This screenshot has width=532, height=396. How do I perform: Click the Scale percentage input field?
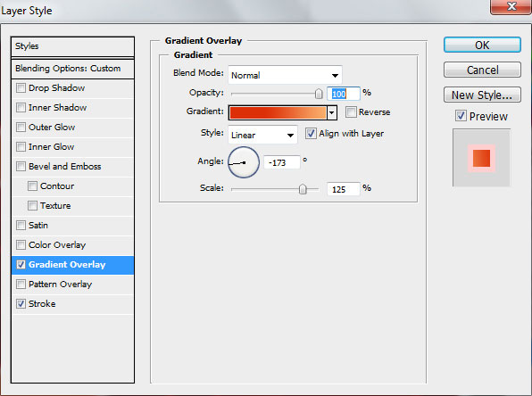point(343,189)
